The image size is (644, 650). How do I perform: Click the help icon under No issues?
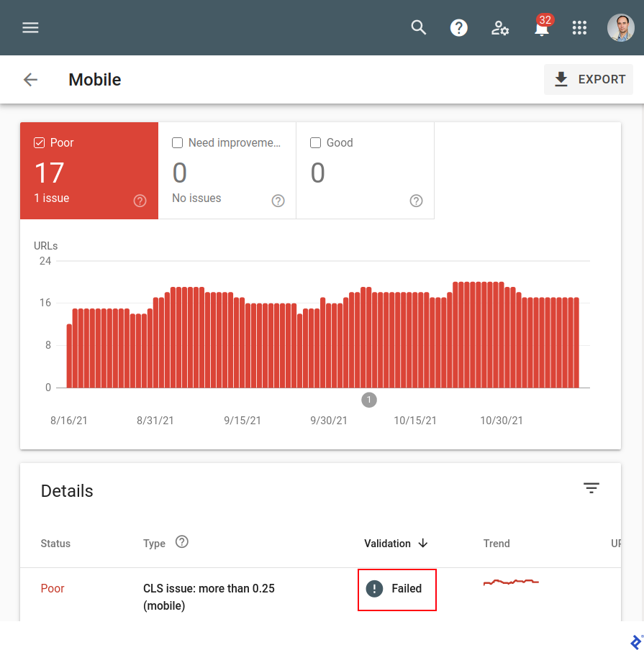[x=278, y=201]
